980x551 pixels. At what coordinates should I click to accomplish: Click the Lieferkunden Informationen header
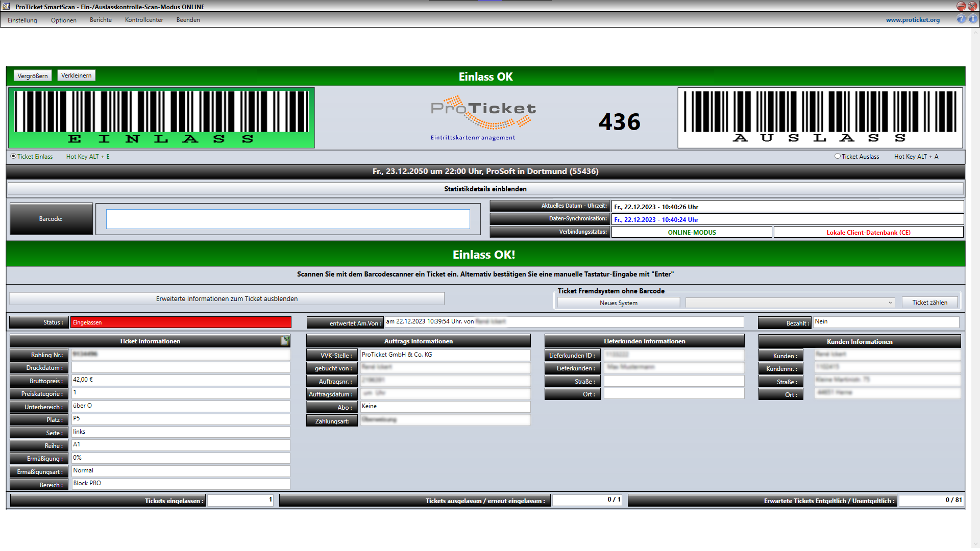644,341
